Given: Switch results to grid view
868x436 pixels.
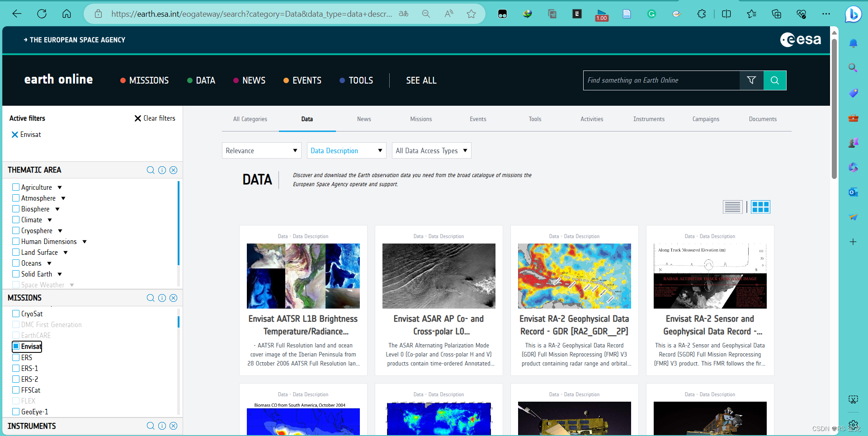Looking at the screenshot, I should point(760,207).
